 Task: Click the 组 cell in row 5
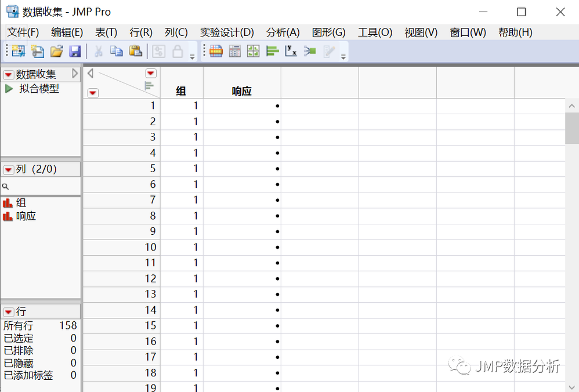pyautogui.click(x=182, y=169)
